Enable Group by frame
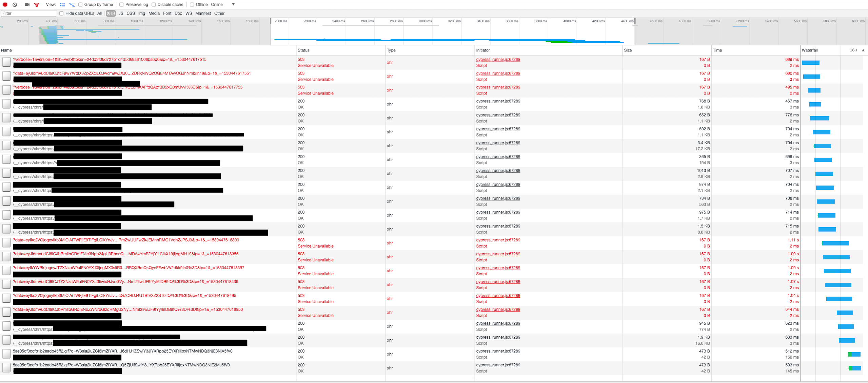Screen dimensions: 868x383 pos(80,4)
